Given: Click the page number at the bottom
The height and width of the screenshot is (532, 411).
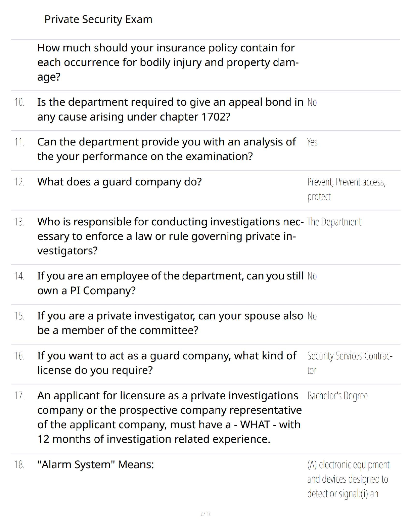Looking at the screenshot, I should (x=205, y=514).
